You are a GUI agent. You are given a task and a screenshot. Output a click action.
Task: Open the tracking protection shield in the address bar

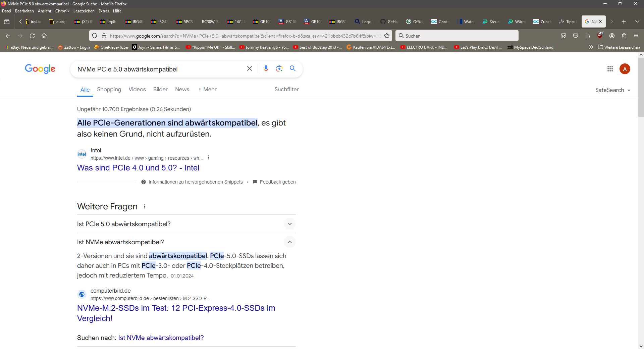coord(95,36)
